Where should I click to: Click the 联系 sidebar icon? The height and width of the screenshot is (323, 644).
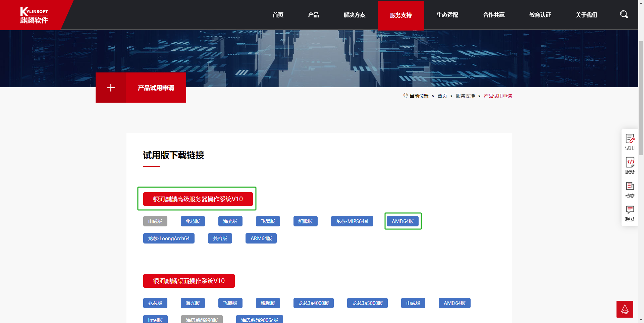pyautogui.click(x=630, y=213)
